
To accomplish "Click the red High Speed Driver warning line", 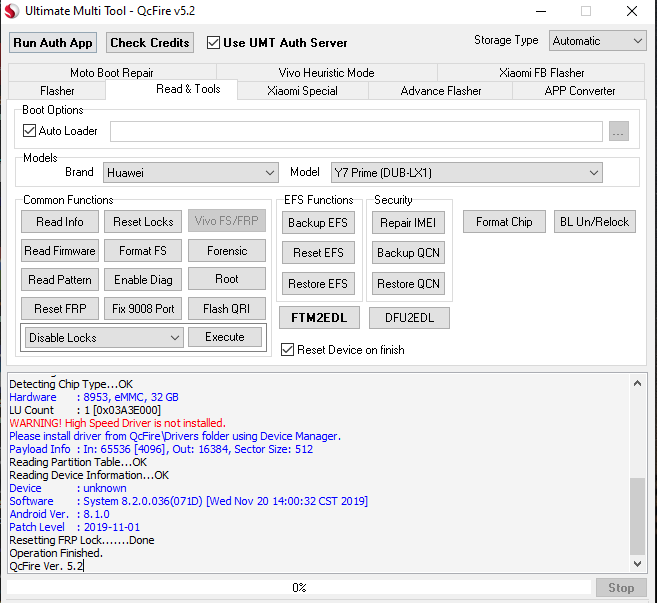I will [118, 423].
